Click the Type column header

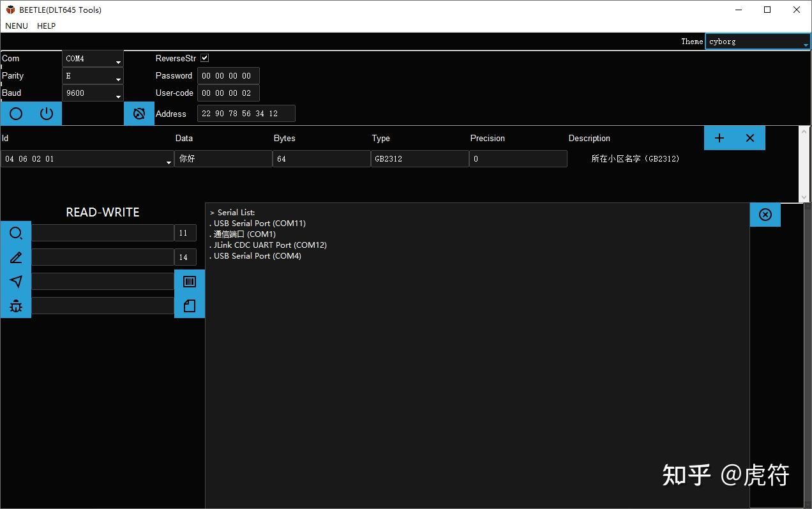[x=381, y=138]
